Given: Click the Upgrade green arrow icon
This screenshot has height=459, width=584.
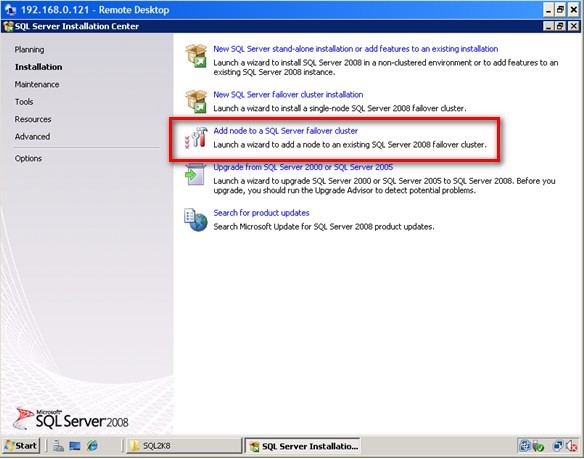Looking at the screenshot, I should (195, 174).
